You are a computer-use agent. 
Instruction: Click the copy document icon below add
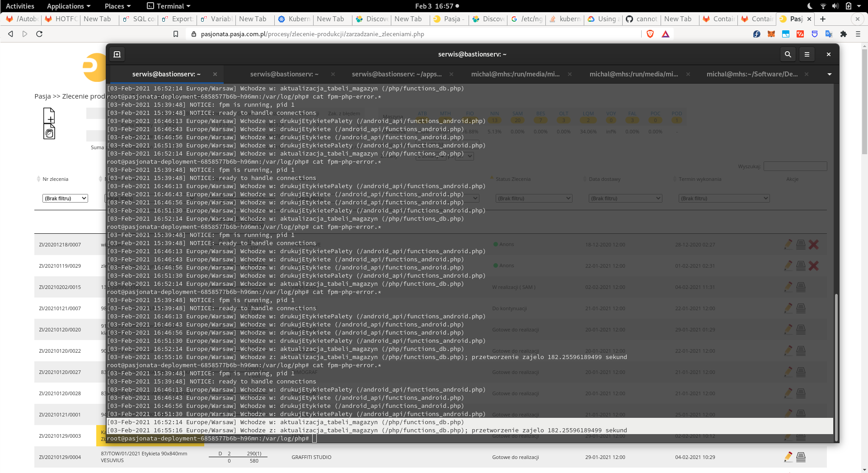tap(49, 132)
